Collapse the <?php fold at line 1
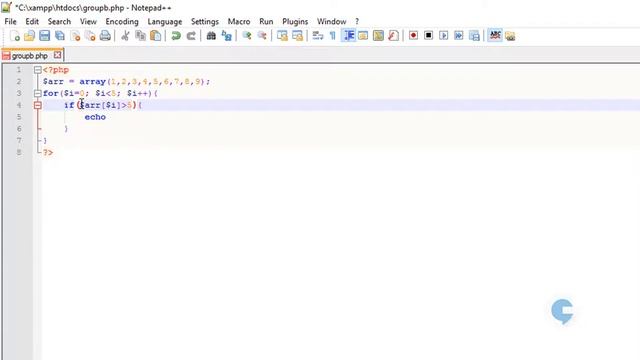This screenshot has width=640, height=360. coord(38,70)
